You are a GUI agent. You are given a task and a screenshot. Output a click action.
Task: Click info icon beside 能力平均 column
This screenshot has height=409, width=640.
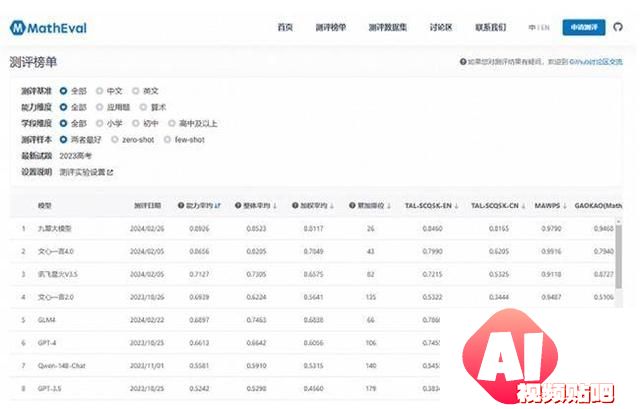(x=181, y=205)
